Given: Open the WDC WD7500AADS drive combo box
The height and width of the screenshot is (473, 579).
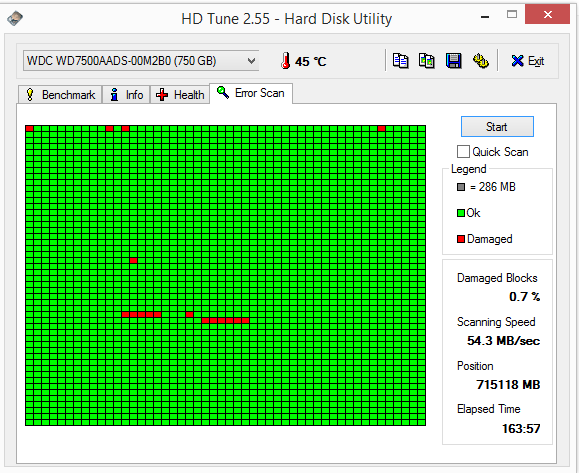Looking at the screenshot, I should click(141, 61).
